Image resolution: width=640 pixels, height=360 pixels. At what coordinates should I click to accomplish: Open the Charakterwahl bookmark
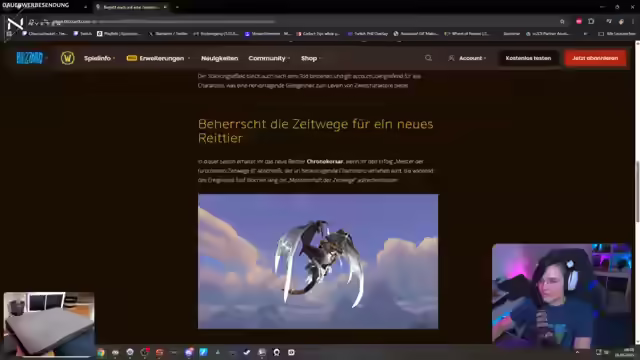[x=45, y=33]
